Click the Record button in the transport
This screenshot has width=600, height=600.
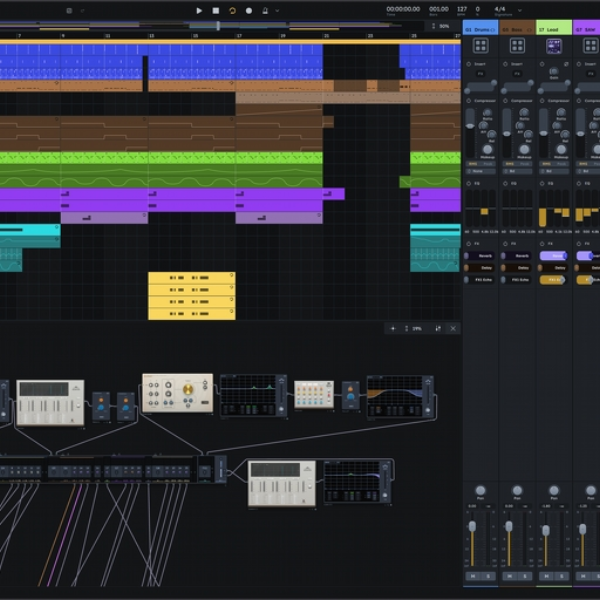click(x=249, y=11)
